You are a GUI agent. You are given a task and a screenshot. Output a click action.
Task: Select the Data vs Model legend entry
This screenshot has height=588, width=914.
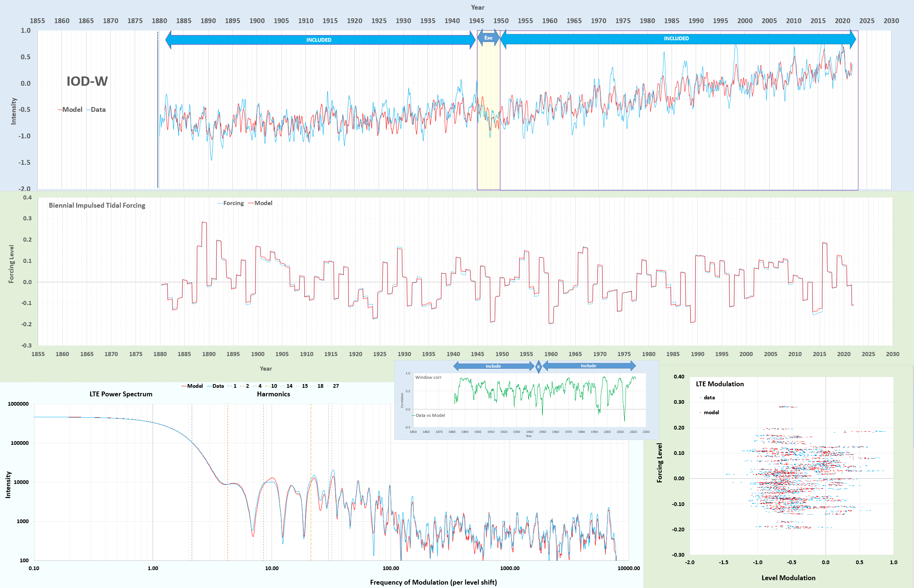430,415
